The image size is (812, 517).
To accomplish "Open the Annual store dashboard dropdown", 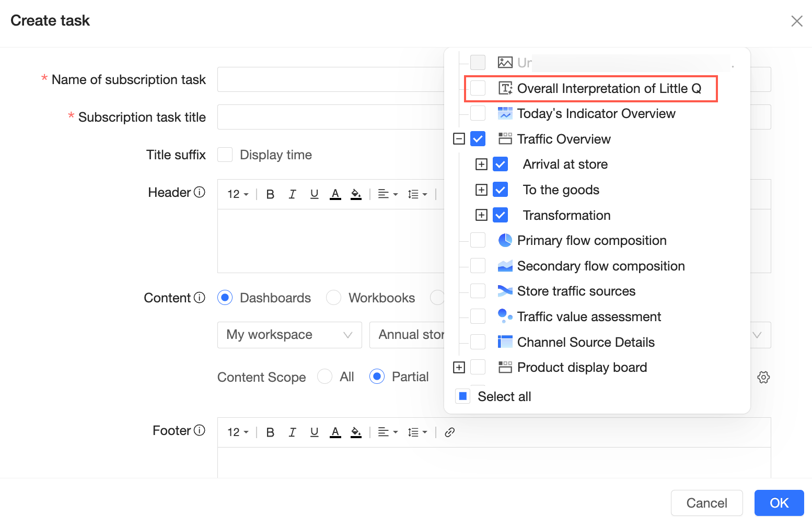I will tap(570, 335).
